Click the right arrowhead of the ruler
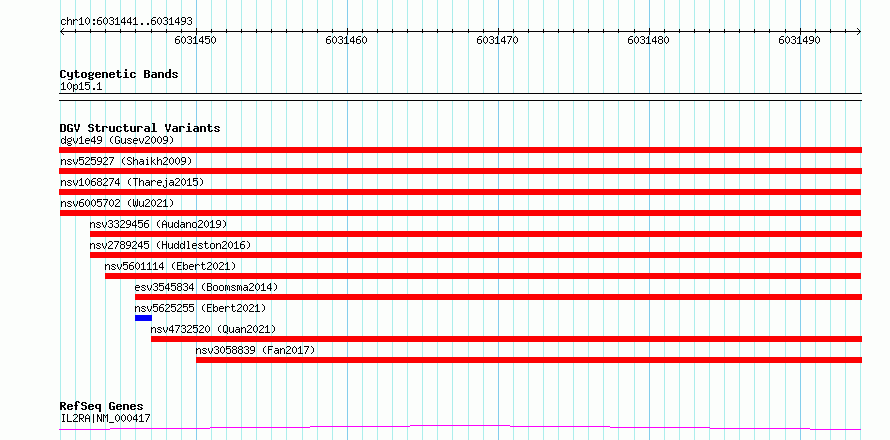 tap(859, 32)
